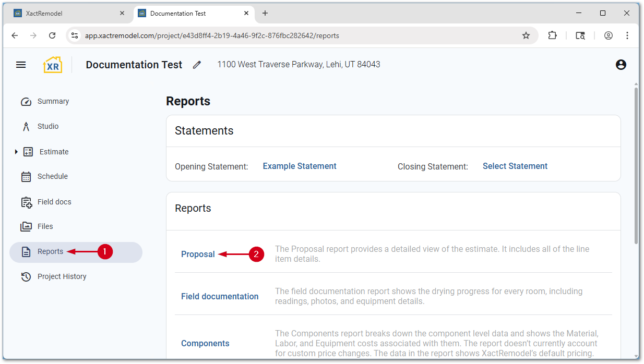Open the hamburger navigation menu
The image size is (644, 364).
pos(21,65)
